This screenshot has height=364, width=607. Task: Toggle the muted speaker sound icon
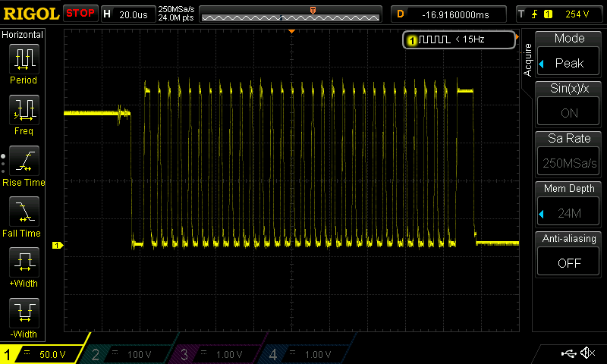pos(587,353)
